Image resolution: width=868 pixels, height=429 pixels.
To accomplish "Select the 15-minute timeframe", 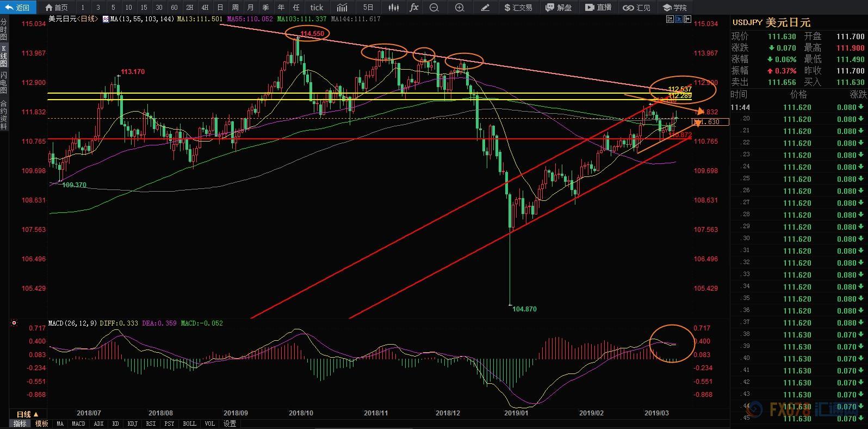I will (x=144, y=7).
